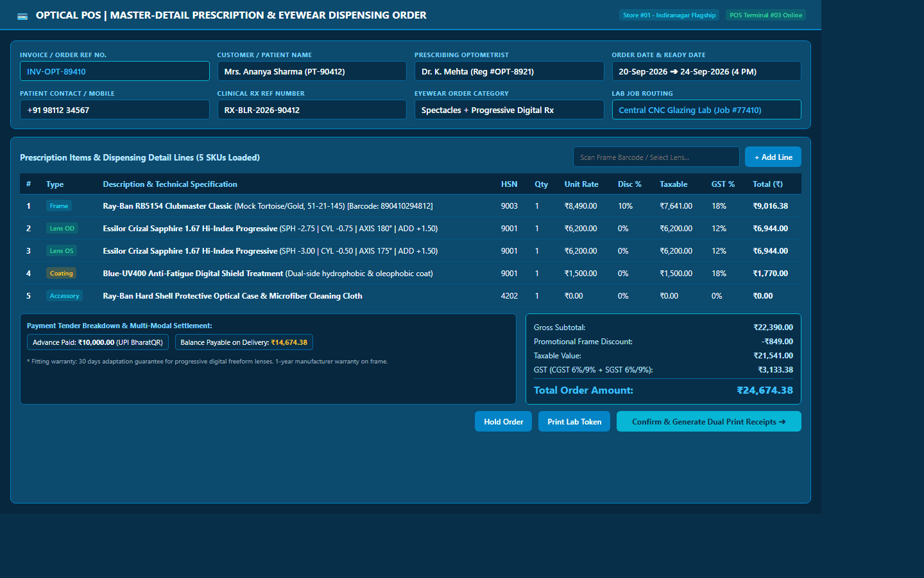924x578 pixels.
Task: Click the Print Lab Token button
Action: pos(574,421)
